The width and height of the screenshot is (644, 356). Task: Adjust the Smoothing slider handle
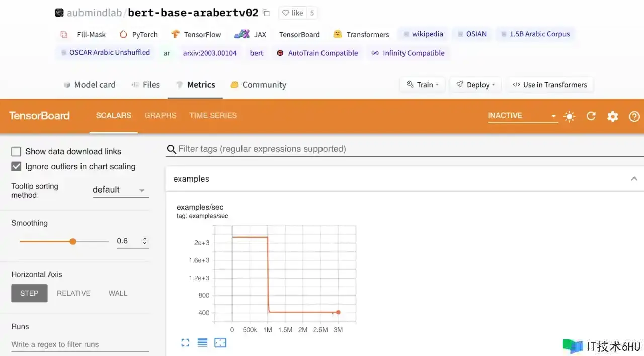(73, 241)
